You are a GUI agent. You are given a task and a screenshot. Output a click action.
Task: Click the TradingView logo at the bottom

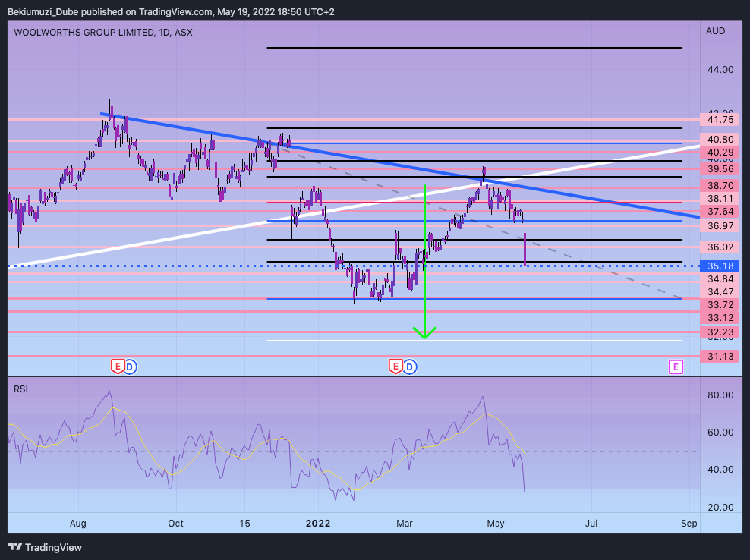tap(45, 547)
